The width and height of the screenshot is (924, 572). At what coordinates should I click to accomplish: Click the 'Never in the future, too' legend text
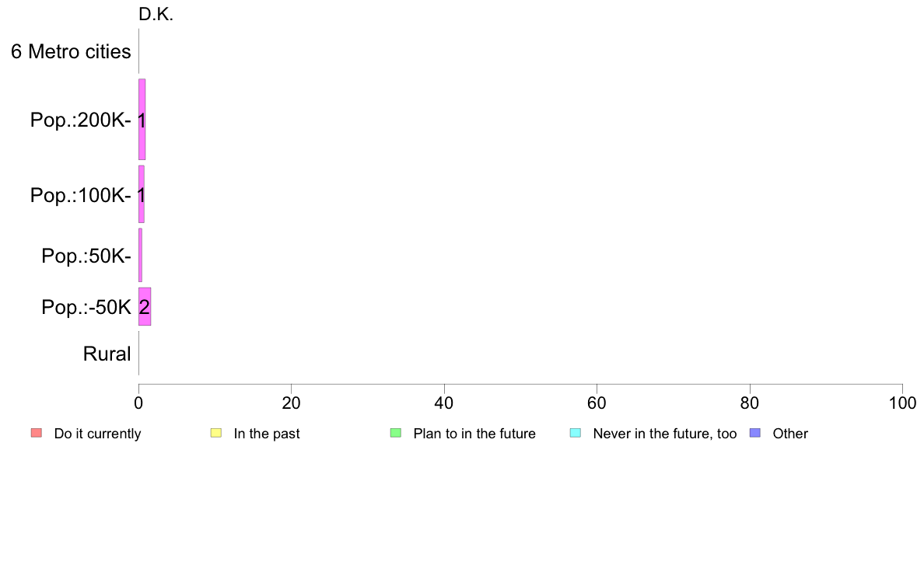click(x=665, y=434)
